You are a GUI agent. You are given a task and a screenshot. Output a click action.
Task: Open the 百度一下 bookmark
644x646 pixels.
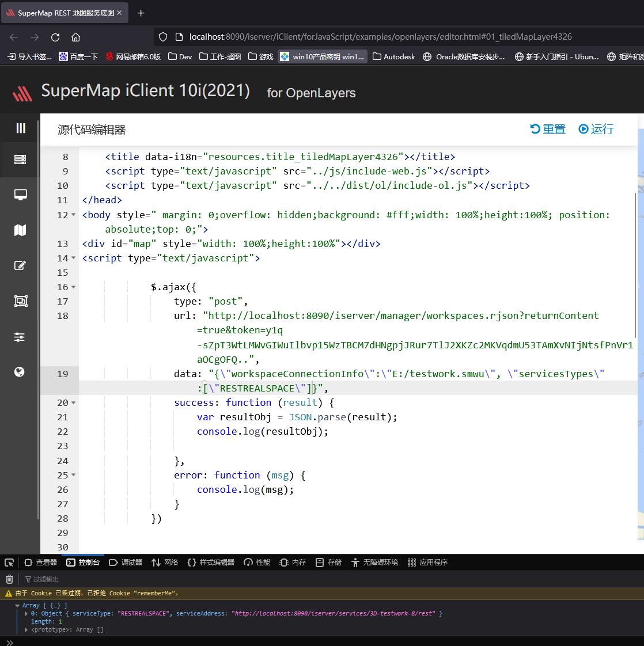78,56
